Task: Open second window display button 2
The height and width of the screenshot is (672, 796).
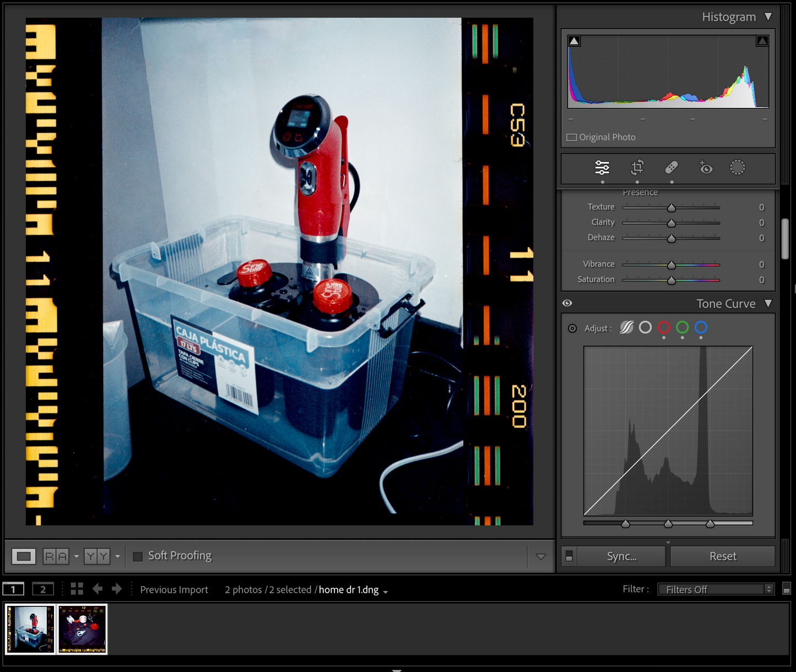Action: point(43,589)
